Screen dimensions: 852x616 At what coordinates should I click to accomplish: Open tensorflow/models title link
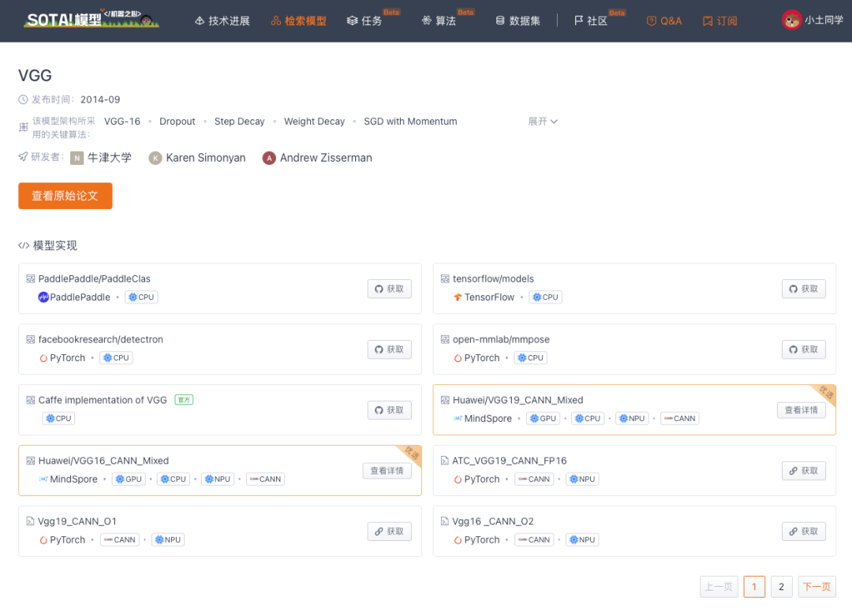click(x=493, y=278)
